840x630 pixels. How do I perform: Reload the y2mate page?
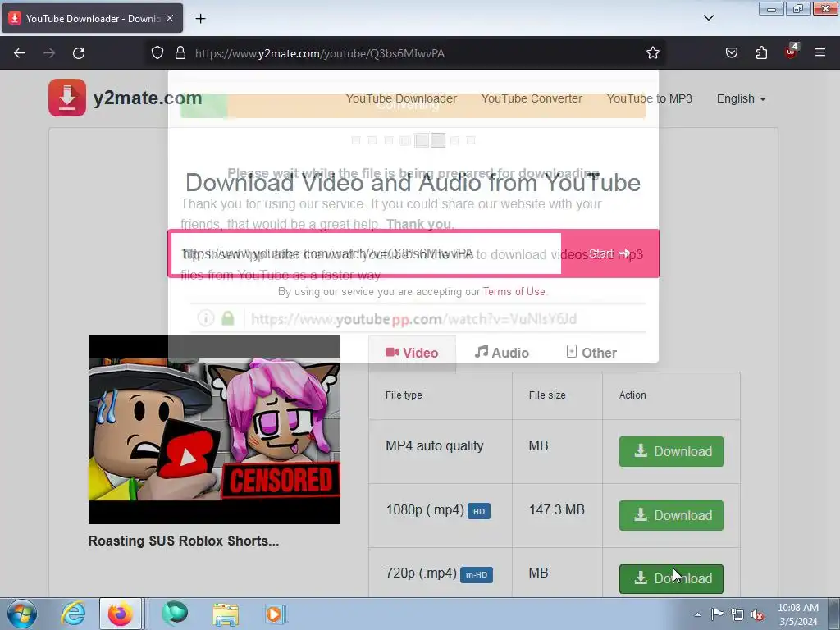pyautogui.click(x=79, y=53)
